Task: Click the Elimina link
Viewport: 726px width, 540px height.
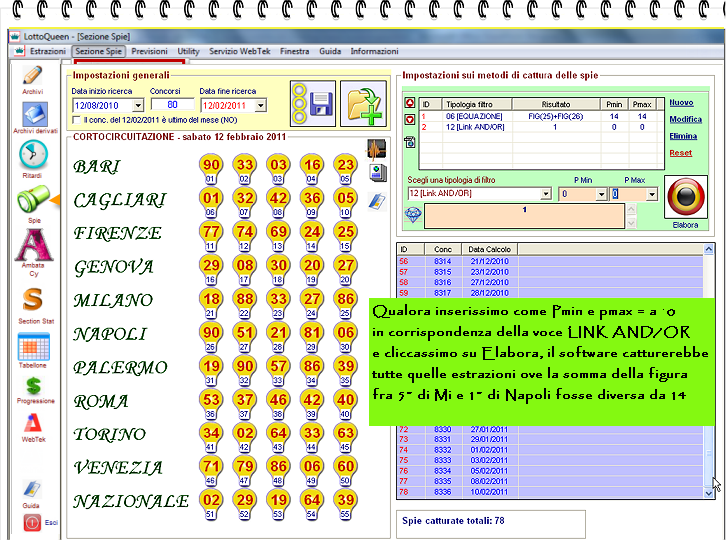Action: coord(683,136)
